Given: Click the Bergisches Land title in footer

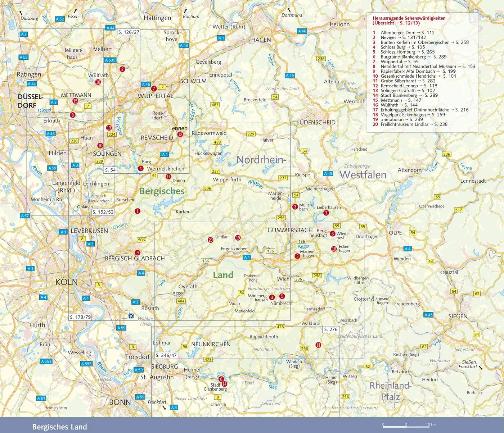Looking at the screenshot, I should pyautogui.click(x=59, y=427).
